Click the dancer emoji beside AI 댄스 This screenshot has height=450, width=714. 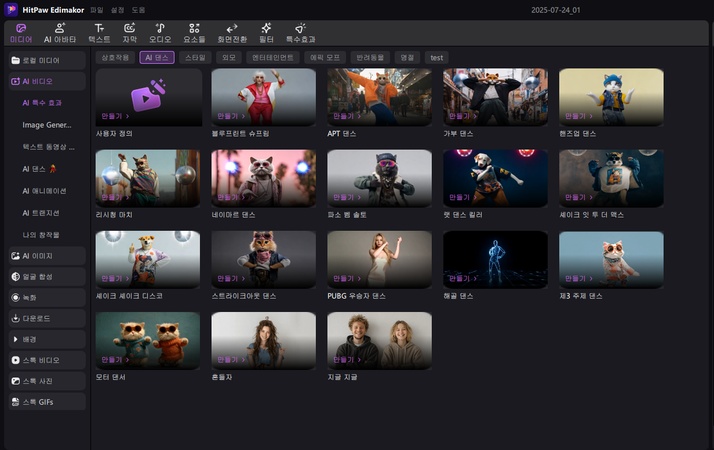coord(53,169)
